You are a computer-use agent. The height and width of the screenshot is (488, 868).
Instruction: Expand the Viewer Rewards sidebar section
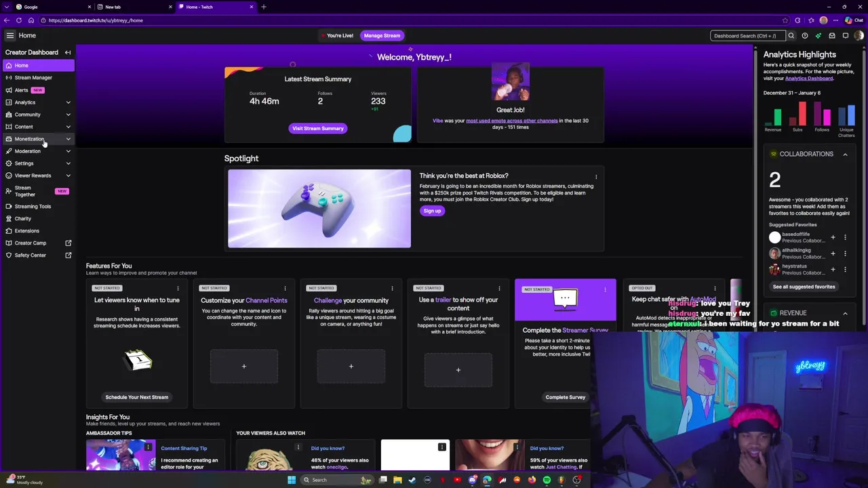pyautogui.click(x=38, y=176)
